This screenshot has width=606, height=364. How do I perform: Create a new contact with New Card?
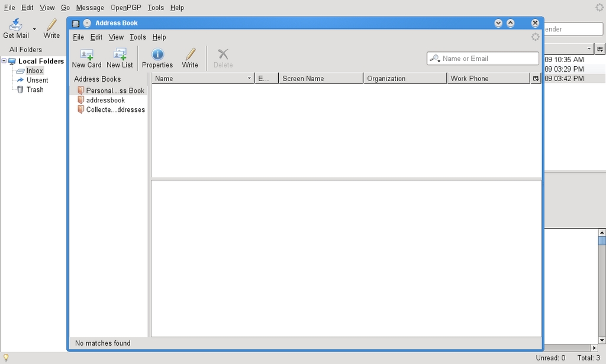pos(86,58)
